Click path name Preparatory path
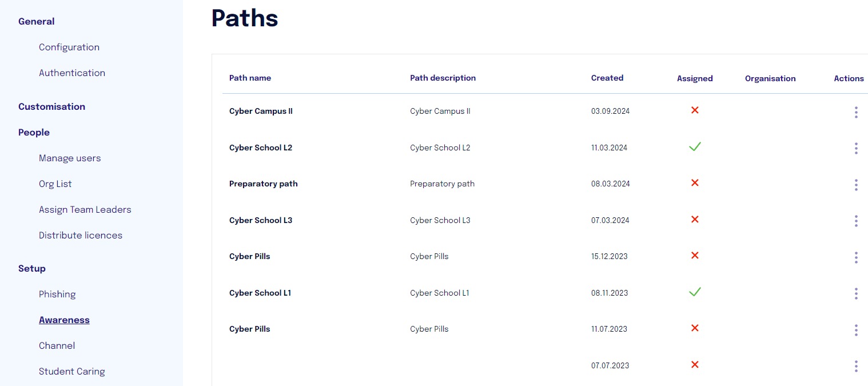Screen dimensions: 868x386 pos(264,184)
